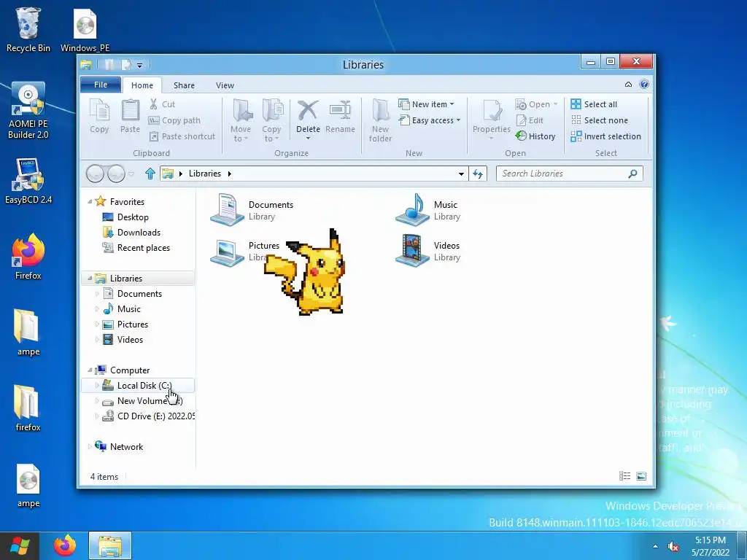Click the Paste ribbon icon
Image resolution: width=747 pixels, height=560 pixels.
click(x=130, y=116)
